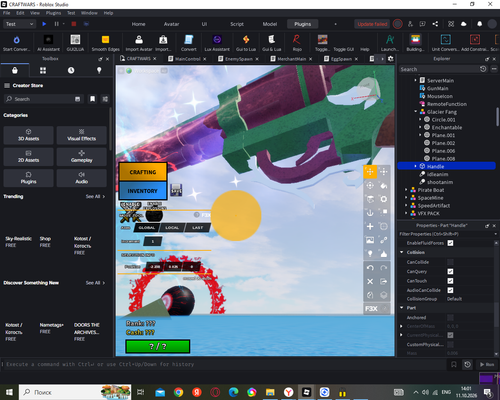This screenshot has width=500, height=400.
Task: Open the Unit Converter plugin
Action: click(445, 43)
